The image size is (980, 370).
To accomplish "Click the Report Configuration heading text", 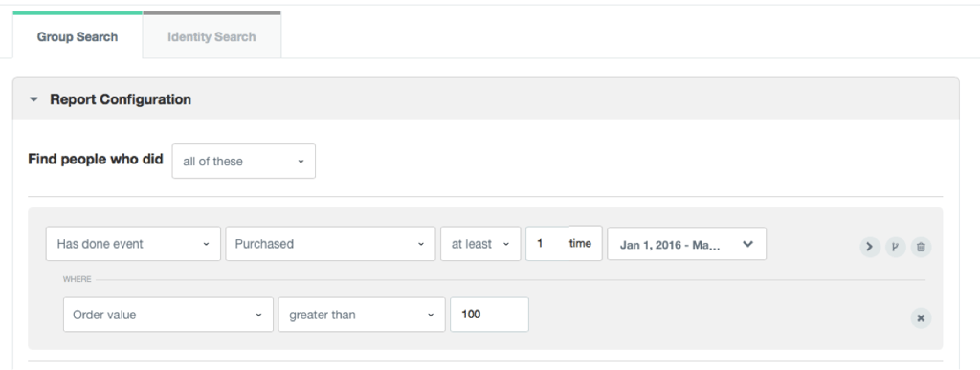I will pyautogui.click(x=121, y=99).
